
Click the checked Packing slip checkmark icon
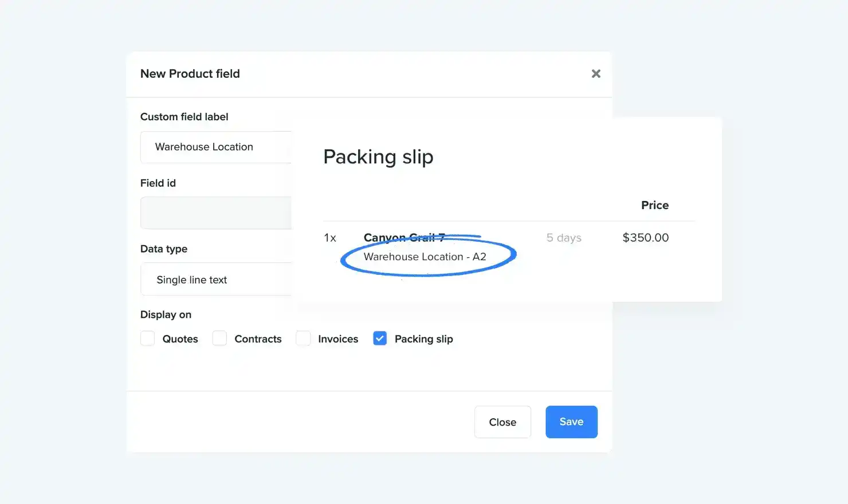379,338
